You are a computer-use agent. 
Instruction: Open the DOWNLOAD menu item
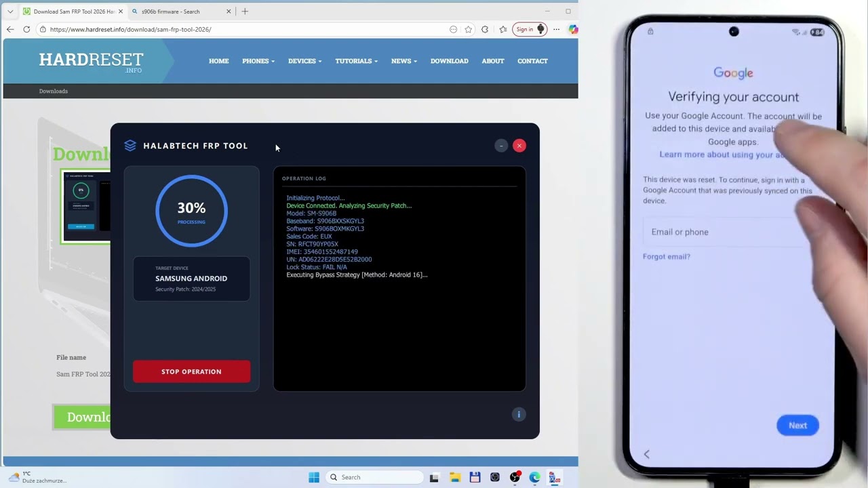click(449, 61)
